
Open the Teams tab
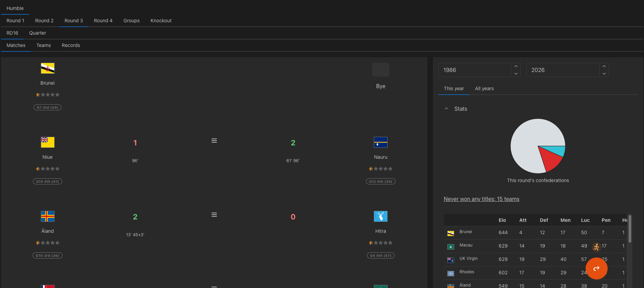pos(44,45)
